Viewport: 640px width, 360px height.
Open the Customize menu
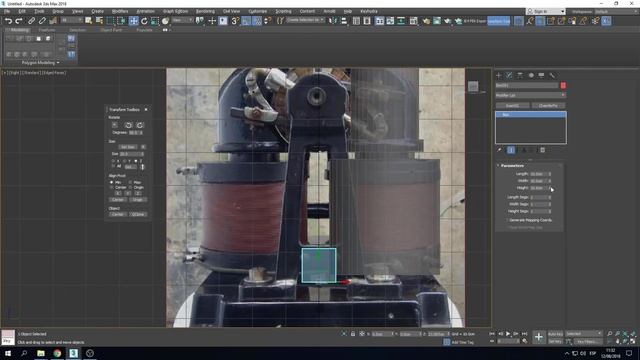(258, 11)
